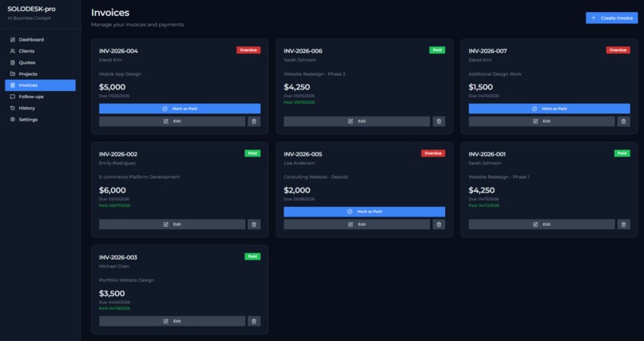Mark invoice INV-2026-007 as paid

(549, 109)
